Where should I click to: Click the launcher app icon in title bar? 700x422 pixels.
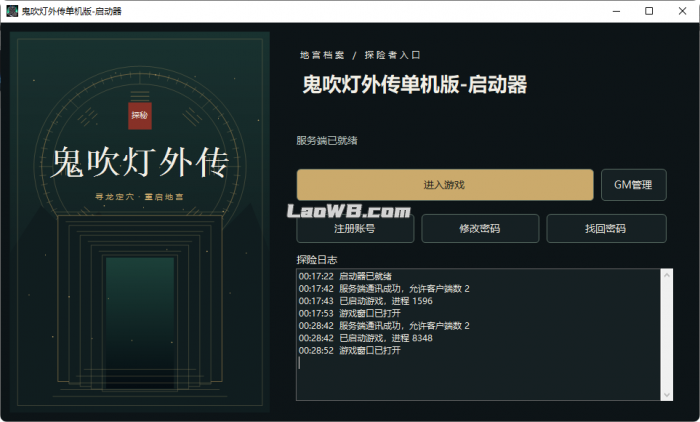point(12,11)
